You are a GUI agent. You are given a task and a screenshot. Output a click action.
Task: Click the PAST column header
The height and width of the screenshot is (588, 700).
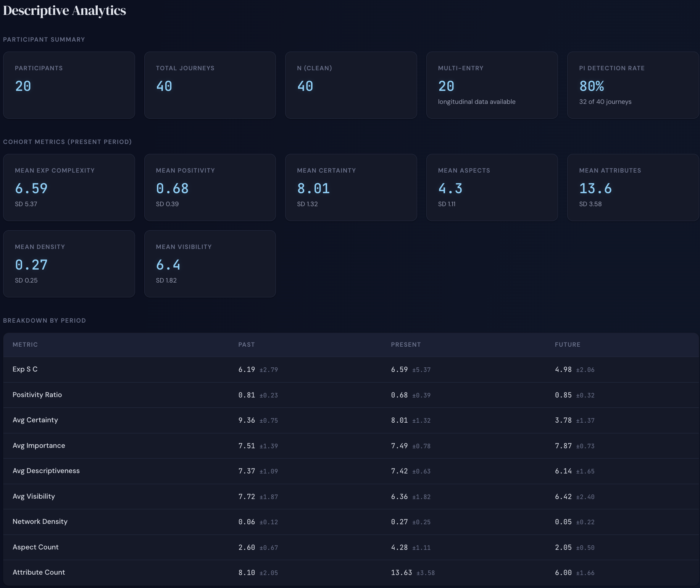247,345
